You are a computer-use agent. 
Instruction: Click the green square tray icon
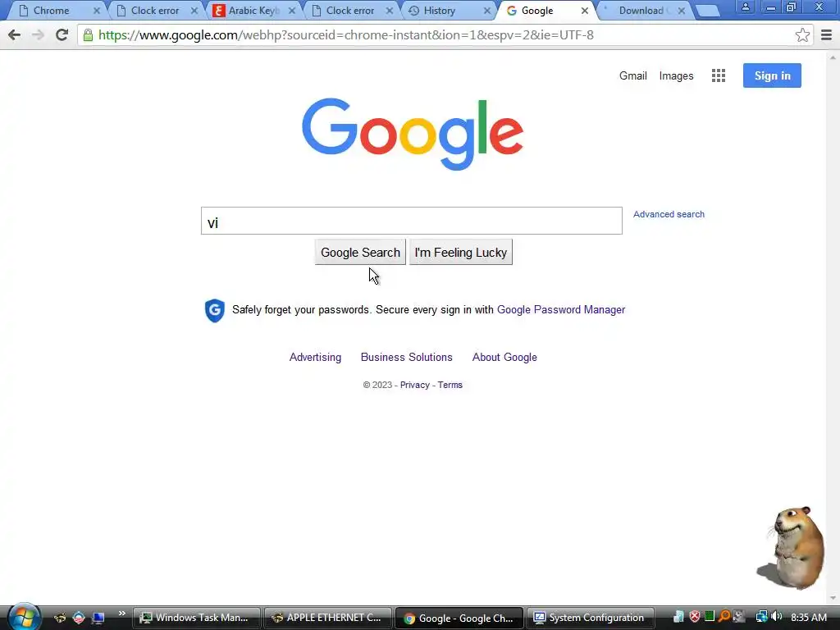coord(710,617)
